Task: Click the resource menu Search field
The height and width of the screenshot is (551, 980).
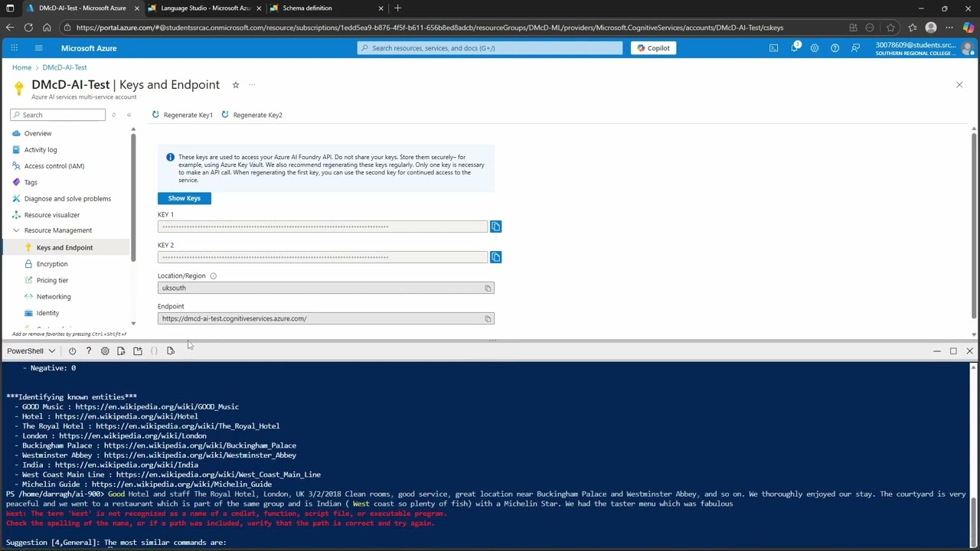Action: click(x=58, y=115)
